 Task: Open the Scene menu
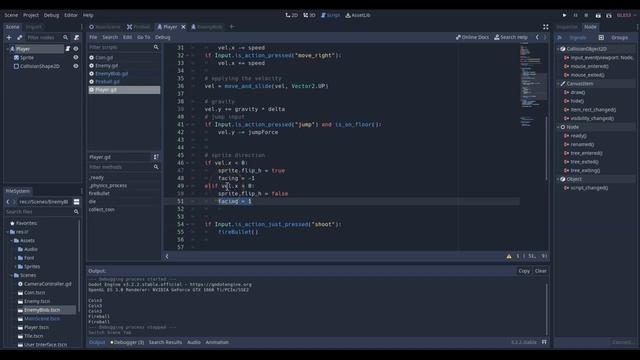click(11, 15)
